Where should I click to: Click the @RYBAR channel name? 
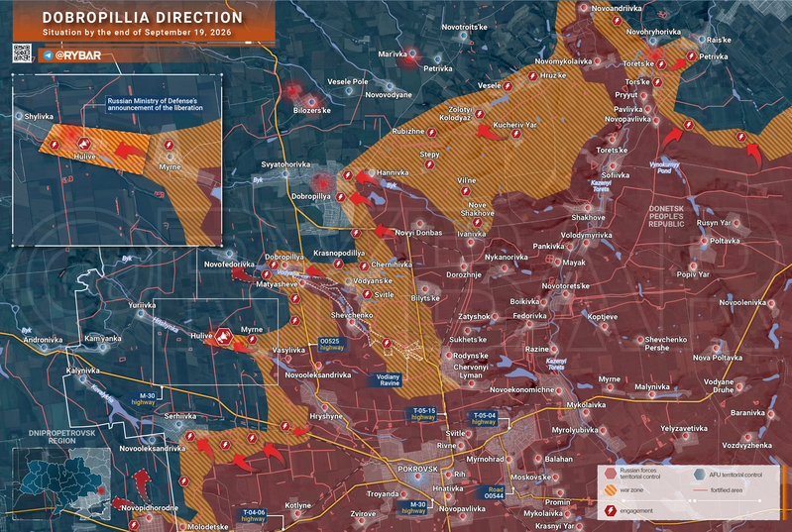(77, 55)
